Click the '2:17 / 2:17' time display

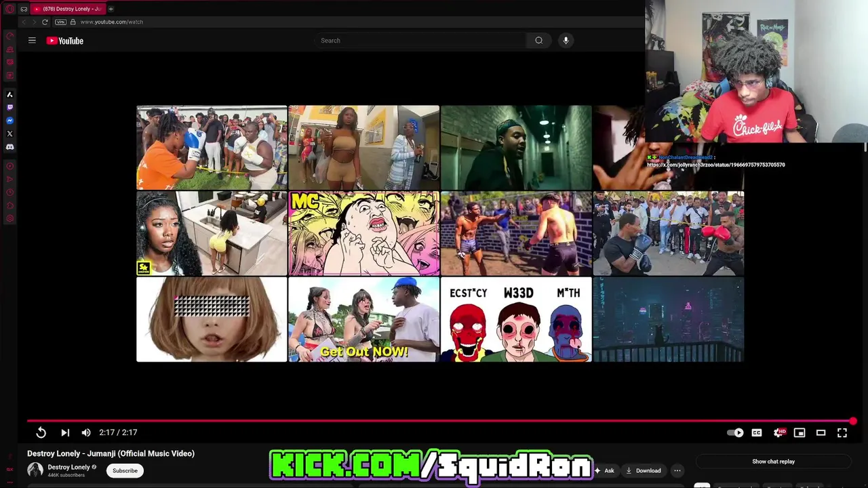tap(118, 432)
